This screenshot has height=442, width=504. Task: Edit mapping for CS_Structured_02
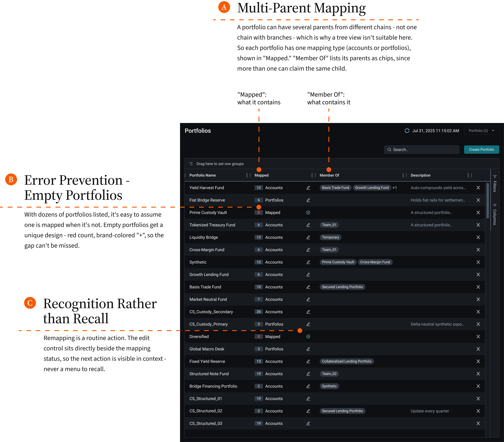(308, 411)
